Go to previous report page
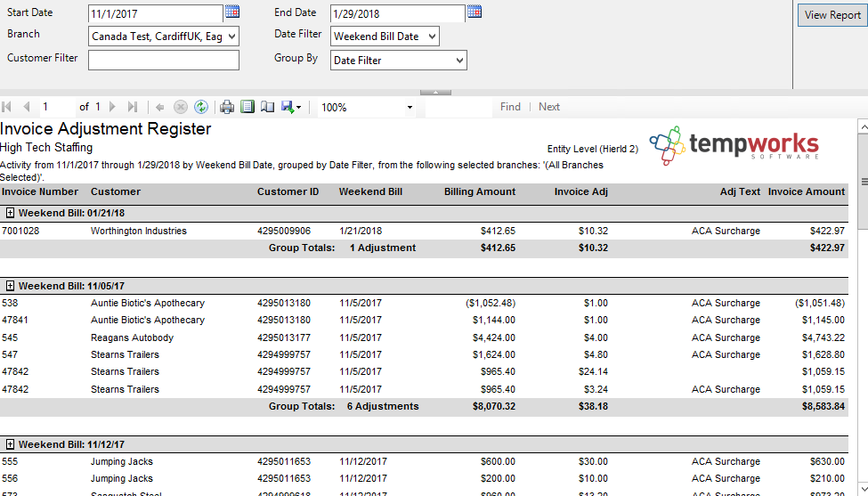The image size is (868, 496). pyautogui.click(x=26, y=107)
